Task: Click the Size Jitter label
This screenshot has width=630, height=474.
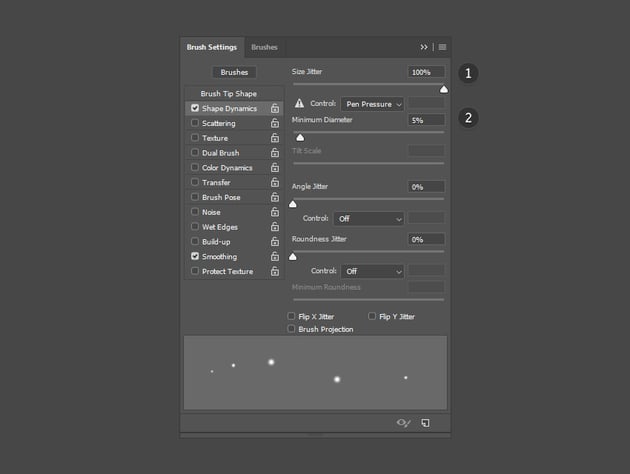Action: point(307,72)
